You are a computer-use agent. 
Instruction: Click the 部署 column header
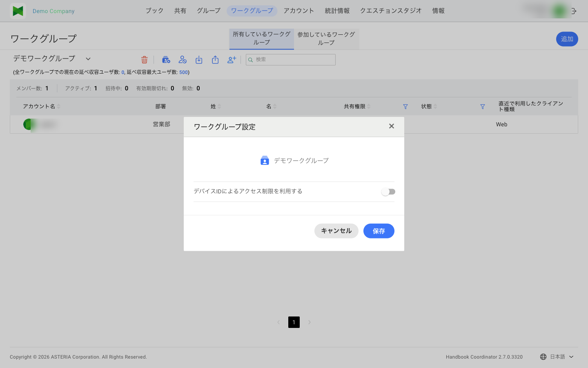[160, 106]
